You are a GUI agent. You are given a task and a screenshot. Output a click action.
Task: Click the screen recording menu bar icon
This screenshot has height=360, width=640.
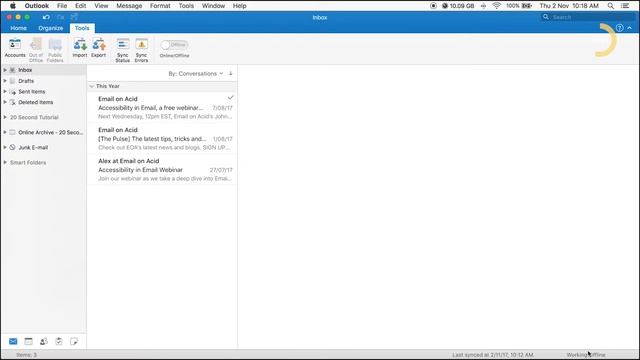tap(433, 6)
